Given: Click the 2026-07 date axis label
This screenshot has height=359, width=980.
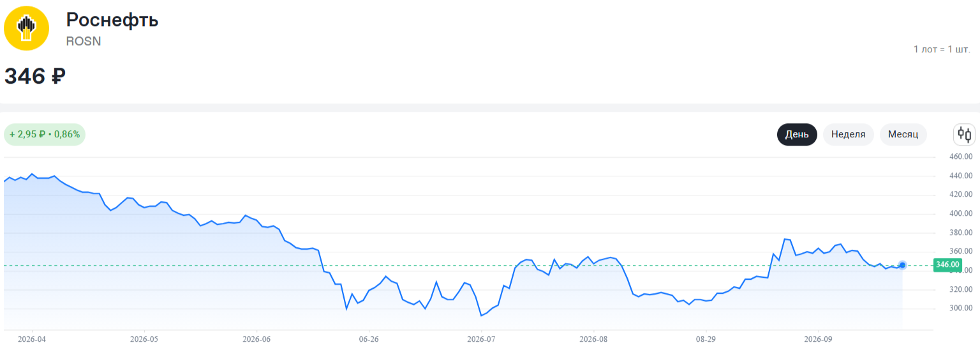Looking at the screenshot, I should (x=481, y=339).
